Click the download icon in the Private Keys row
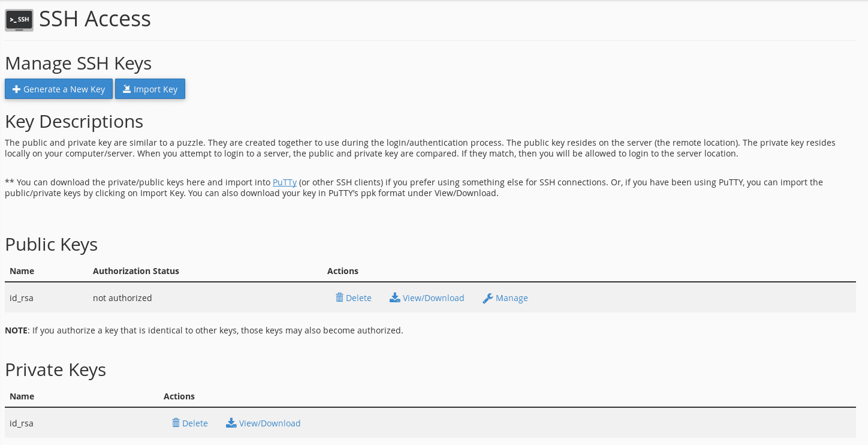Image resolution: width=868 pixels, height=445 pixels. point(231,423)
